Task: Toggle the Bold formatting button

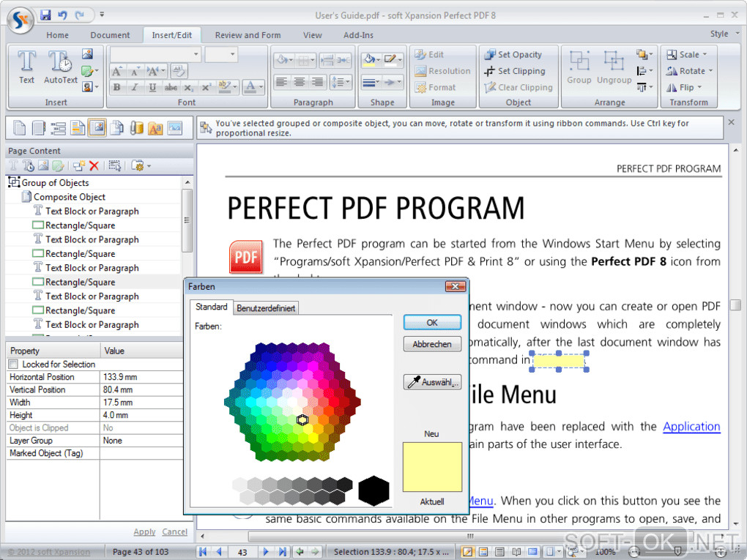Action: tap(117, 87)
